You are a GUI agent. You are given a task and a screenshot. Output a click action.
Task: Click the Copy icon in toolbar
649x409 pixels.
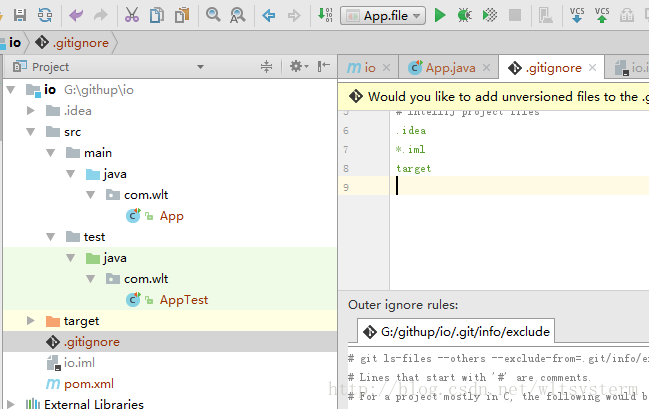click(x=157, y=16)
